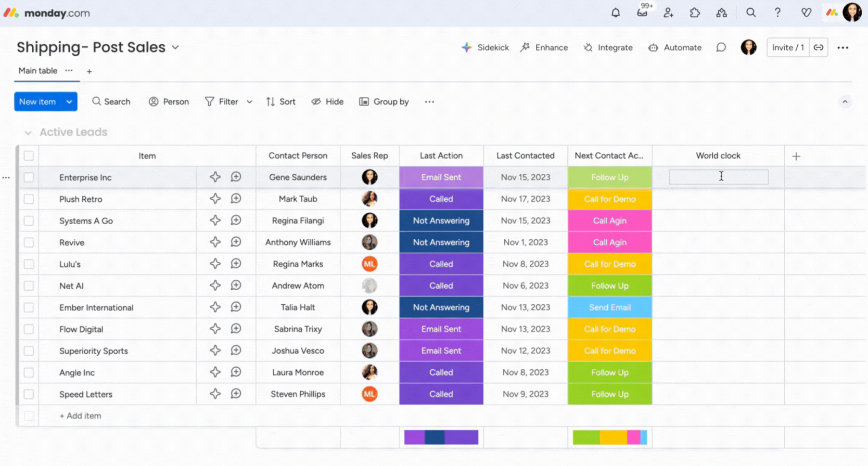Open the apps puzzle-piece icon
The width and height of the screenshot is (868, 466).
click(695, 12)
